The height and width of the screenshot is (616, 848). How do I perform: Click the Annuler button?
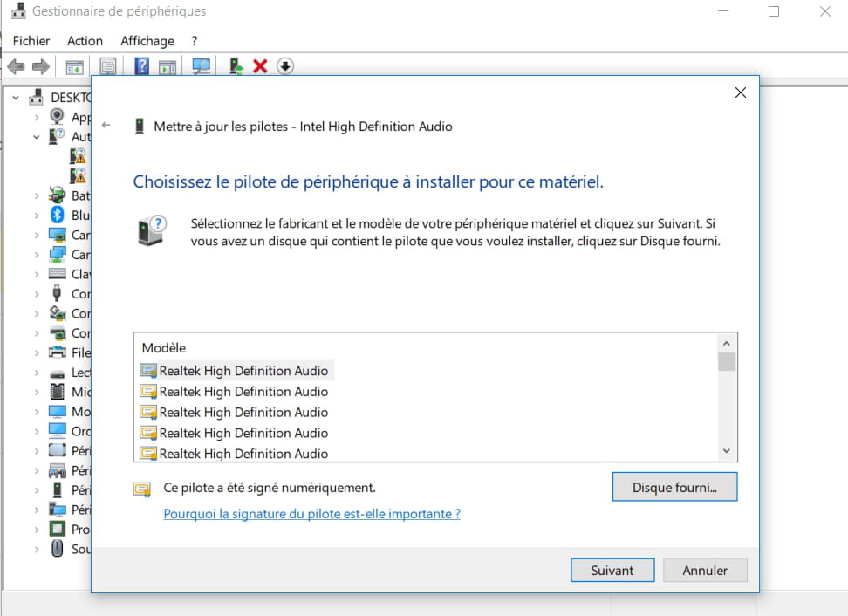pyautogui.click(x=705, y=570)
